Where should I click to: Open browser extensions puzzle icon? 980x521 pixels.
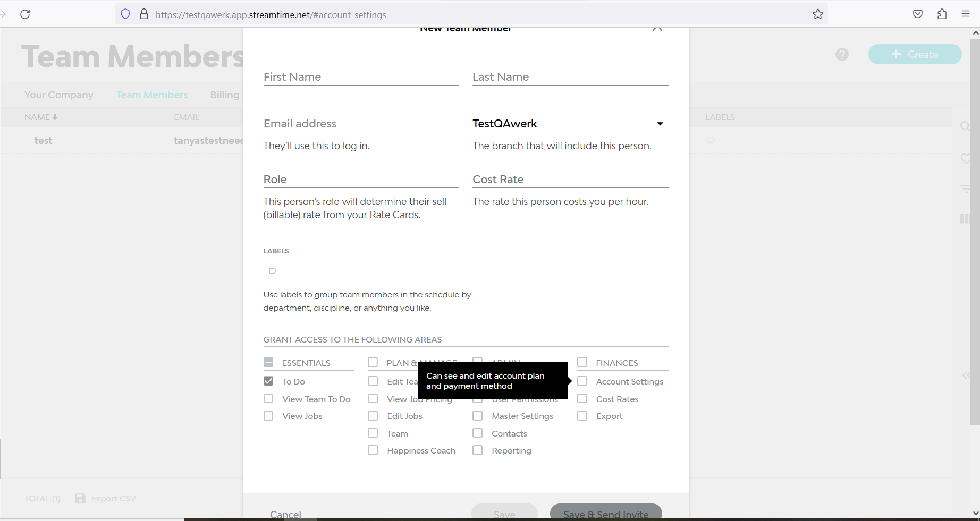pos(942,14)
